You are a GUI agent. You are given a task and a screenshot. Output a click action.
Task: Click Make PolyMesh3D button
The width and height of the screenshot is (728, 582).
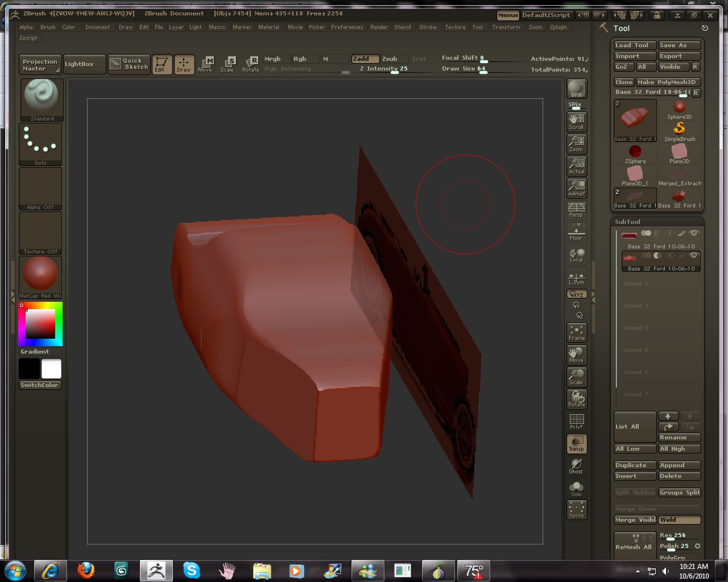click(x=668, y=82)
